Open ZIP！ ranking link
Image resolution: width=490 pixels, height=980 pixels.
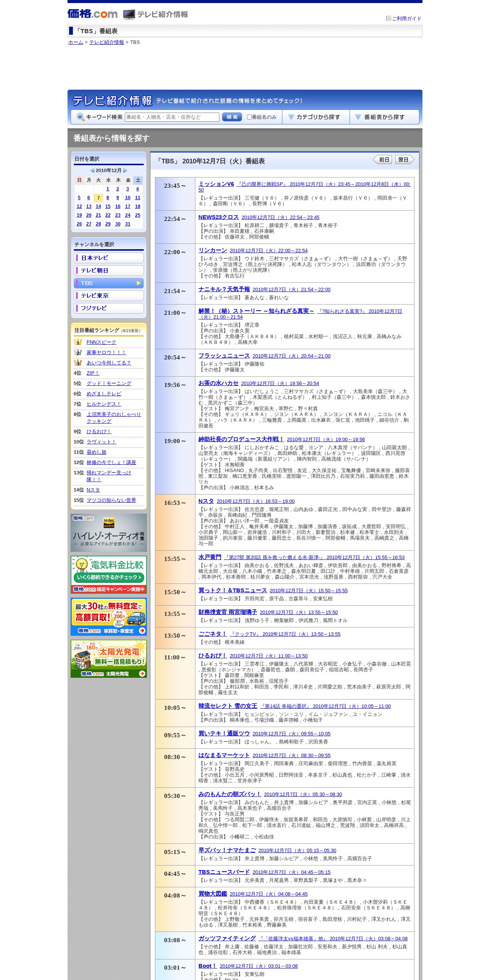(x=93, y=373)
